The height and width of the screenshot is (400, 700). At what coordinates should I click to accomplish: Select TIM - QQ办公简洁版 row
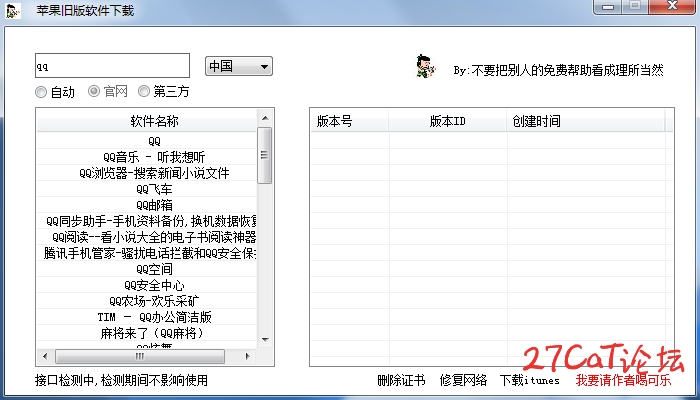point(146,317)
